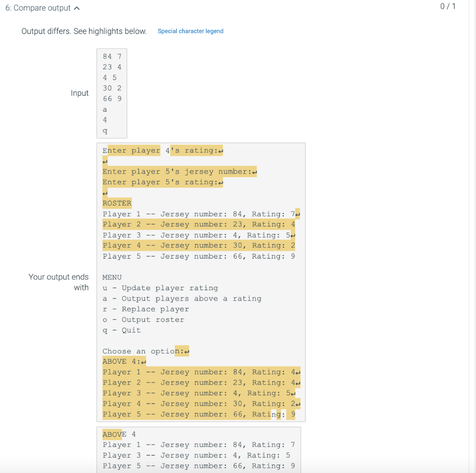Collapse the '6: Compare output' section chevron
Image resolution: width=476 pixels, height=473 pixels.
(x=77, y=8)
